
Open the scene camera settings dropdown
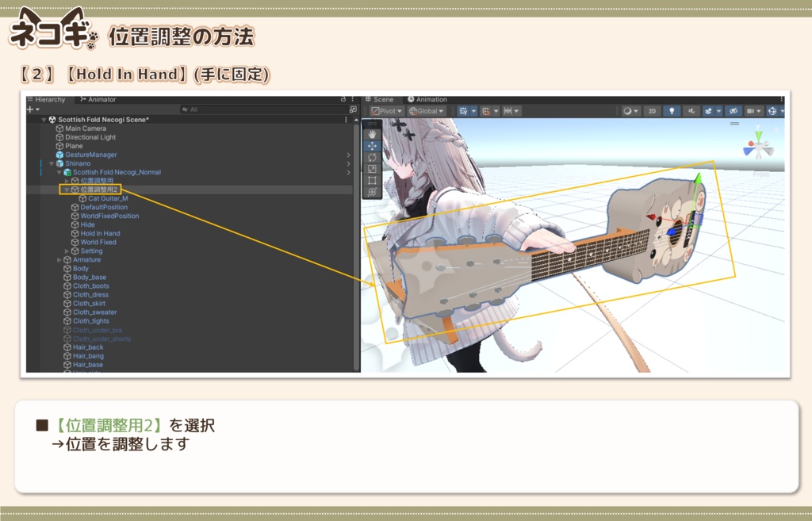[x=753, y=111]
